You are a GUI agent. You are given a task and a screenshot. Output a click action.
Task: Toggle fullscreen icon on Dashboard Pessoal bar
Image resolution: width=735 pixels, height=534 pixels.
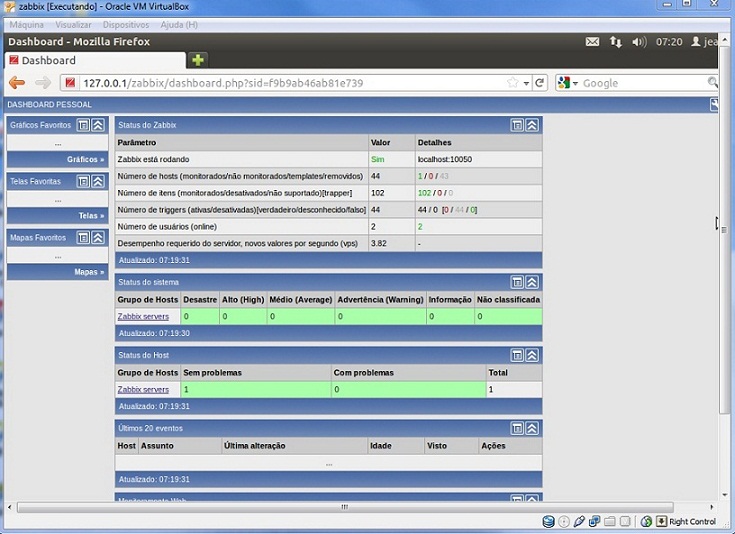(x=714, y=105)
